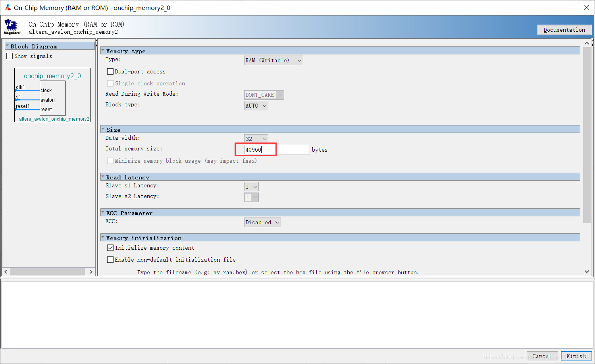
Task: Click the Total memory size input field
Action: click(x=277, y=150)
